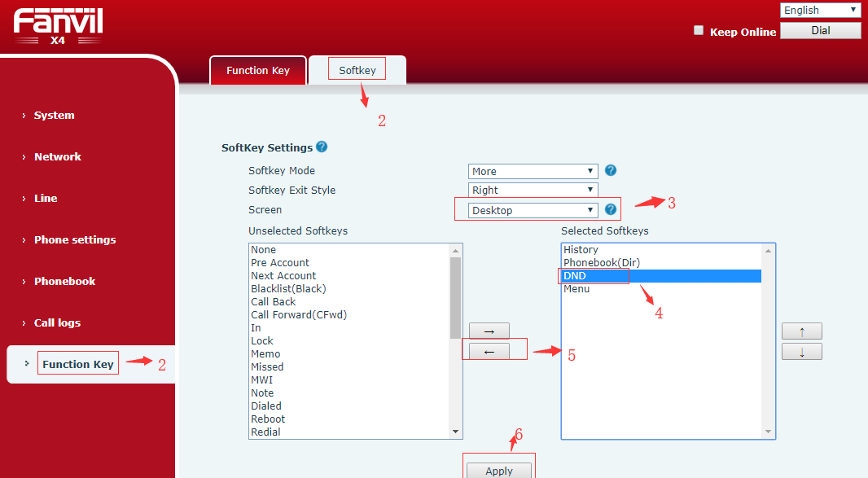Screen dimensions: 868x478
Task: Expand the Screen dropdown showing Desktop
Action: tap(533, 210)
